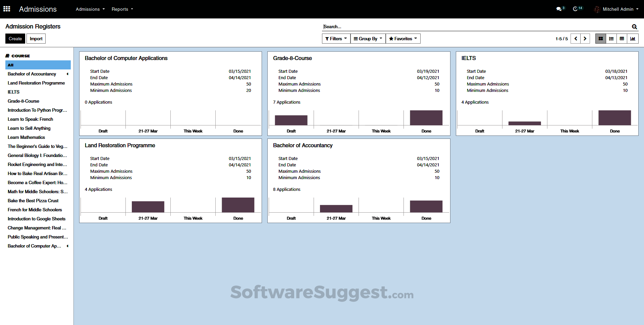This screenshot has height=325, width=644.
Task: Filter by How to Bake Real Artisan Br... course
Action: [38, 173]
